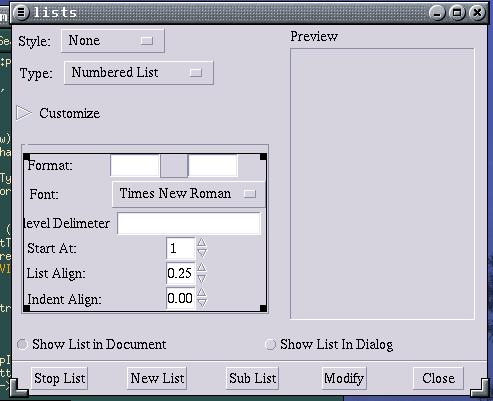This screenshot has height=401, width=493.
Task: Focus the Level Delimeter text field
Action: pos(189,223)
